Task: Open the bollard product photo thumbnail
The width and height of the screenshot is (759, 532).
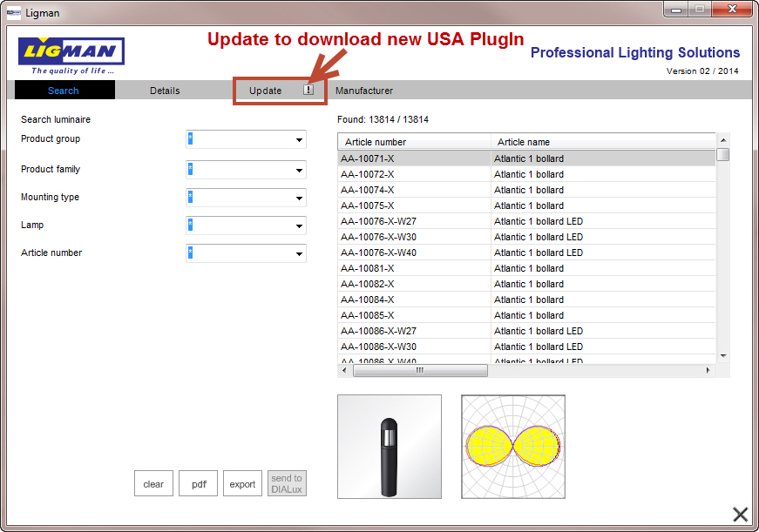Action: point(390,447)
